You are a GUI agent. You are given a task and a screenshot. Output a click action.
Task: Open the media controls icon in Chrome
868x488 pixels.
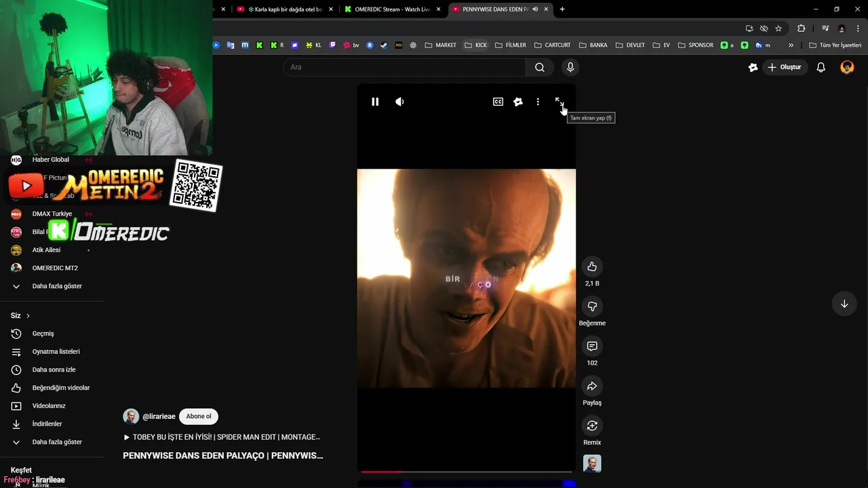tap(825, 28)
